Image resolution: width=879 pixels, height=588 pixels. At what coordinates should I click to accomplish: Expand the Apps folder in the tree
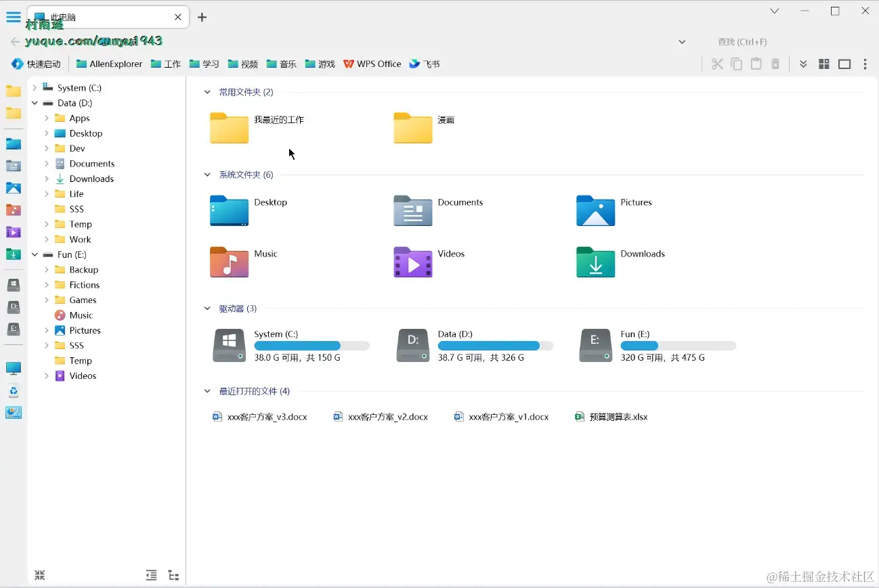point(47,118)
